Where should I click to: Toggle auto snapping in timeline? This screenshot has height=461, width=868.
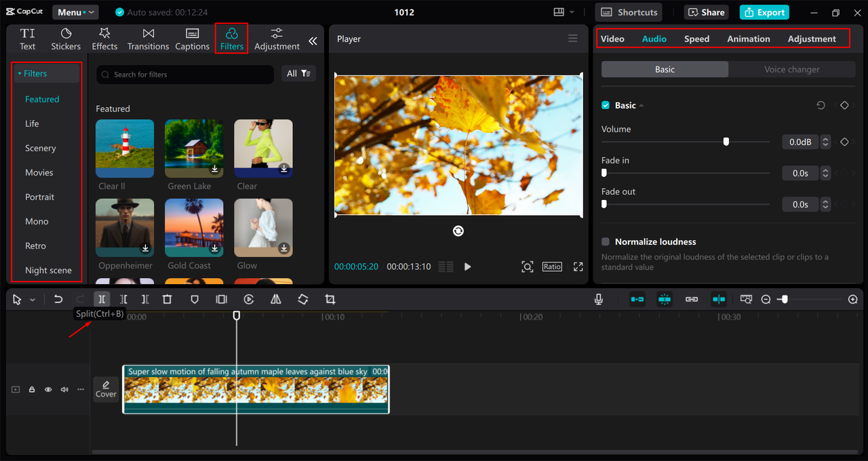(x=665, y=299)
